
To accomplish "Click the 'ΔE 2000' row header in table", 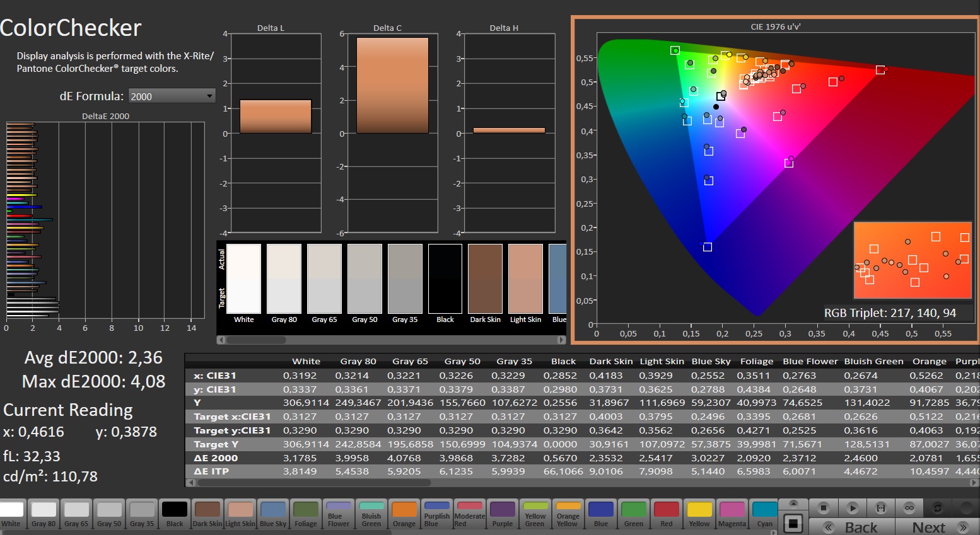I will (216, 458).
